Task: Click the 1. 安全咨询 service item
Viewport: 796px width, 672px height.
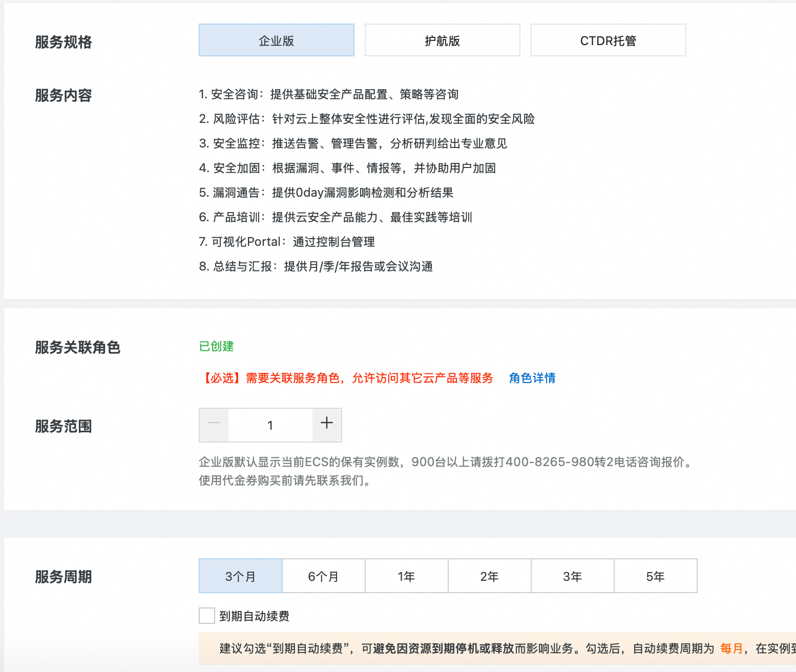Action: click(x=329, y=94)
